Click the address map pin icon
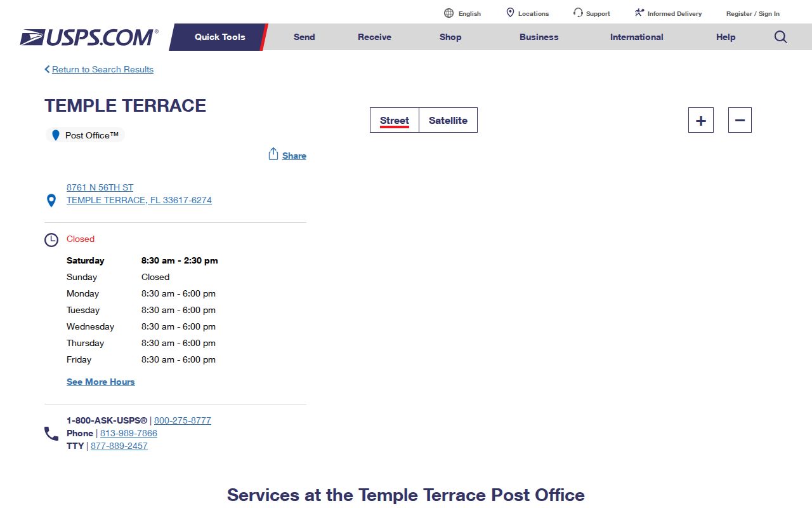Screen dimensions: 812x508 pos(51,201)
